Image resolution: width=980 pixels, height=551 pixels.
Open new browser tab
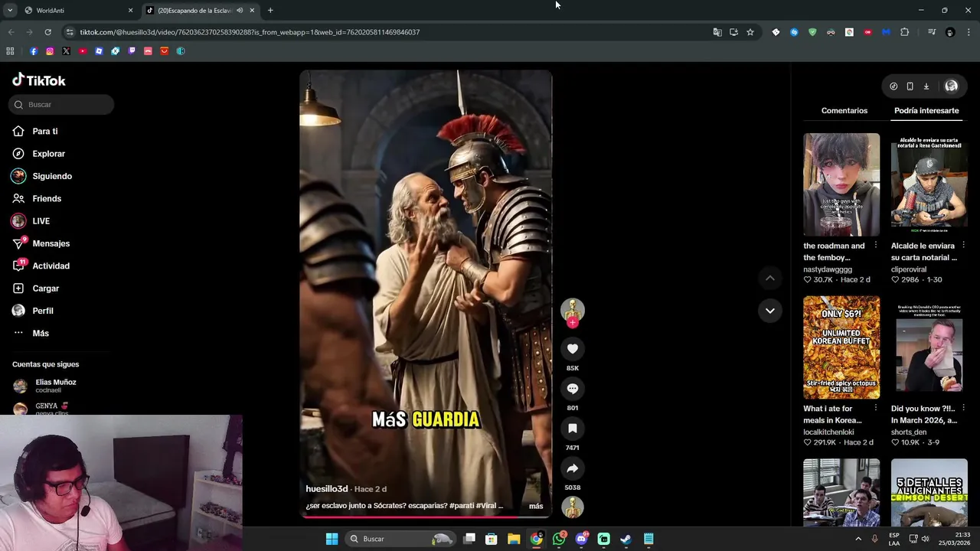270,11
